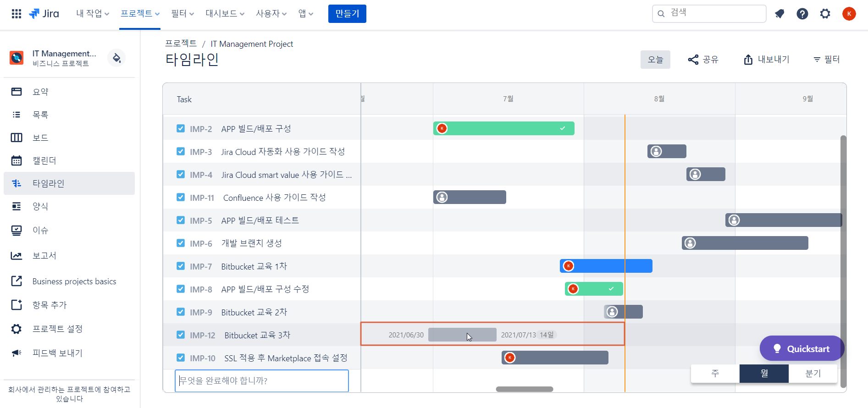Click the 공유 share button
The image size is (868, 408).
click(703, 60)
